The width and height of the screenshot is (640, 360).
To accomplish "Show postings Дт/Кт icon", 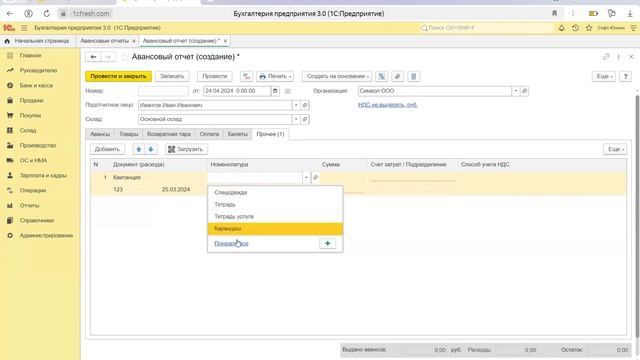I will point(246,76).
